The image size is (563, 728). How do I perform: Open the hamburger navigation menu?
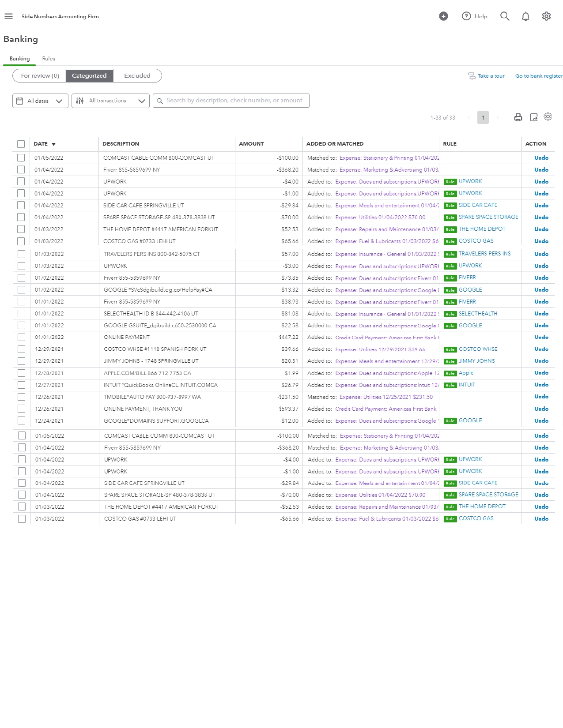(x=8, y=16)
